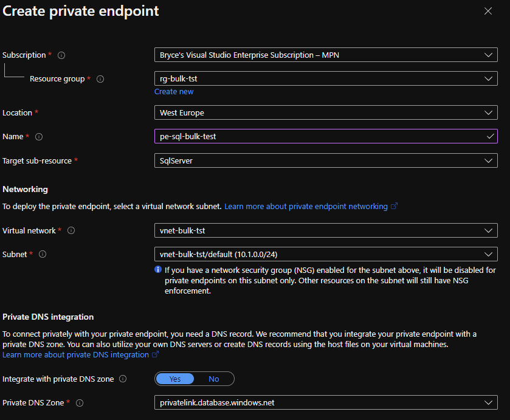The height and width of the screenshot is (420, 510).
Task: Click info icon next to Subscription label
Action: click(61, 55)
